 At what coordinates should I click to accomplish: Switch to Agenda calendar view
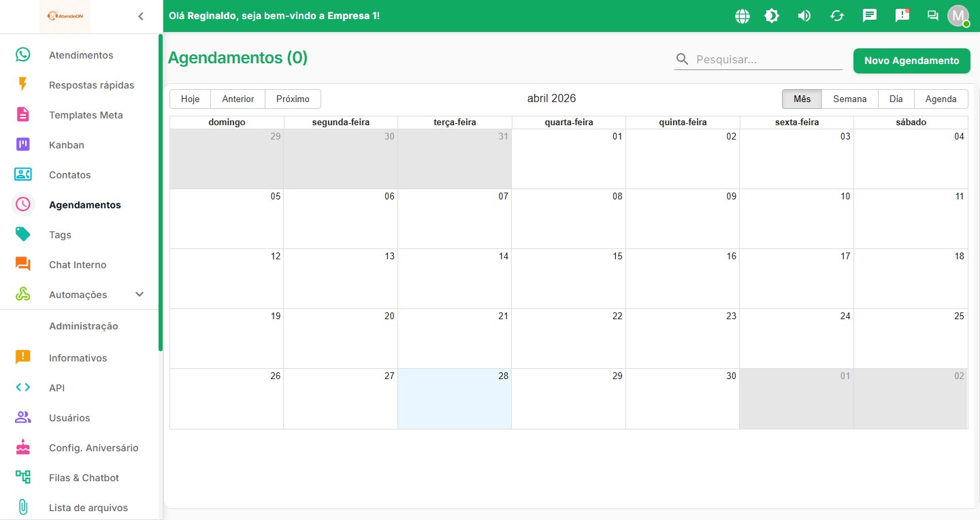tap(941, 99)
